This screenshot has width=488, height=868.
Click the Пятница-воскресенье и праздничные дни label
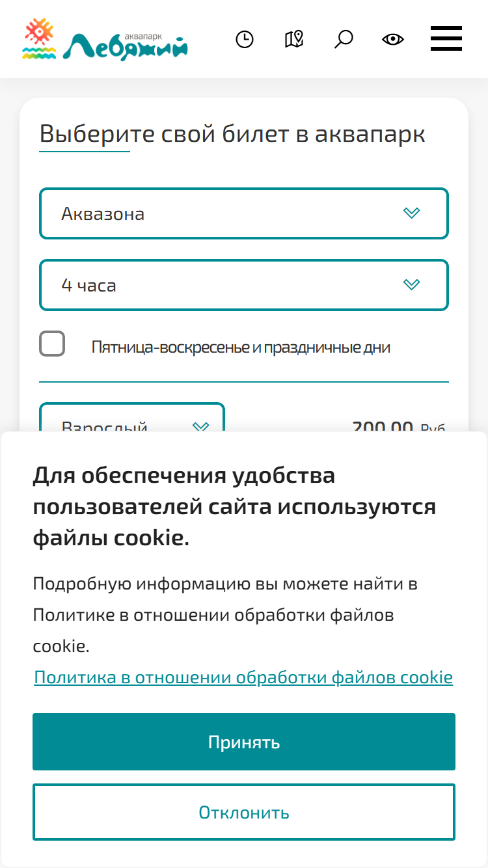pos(241,347)
